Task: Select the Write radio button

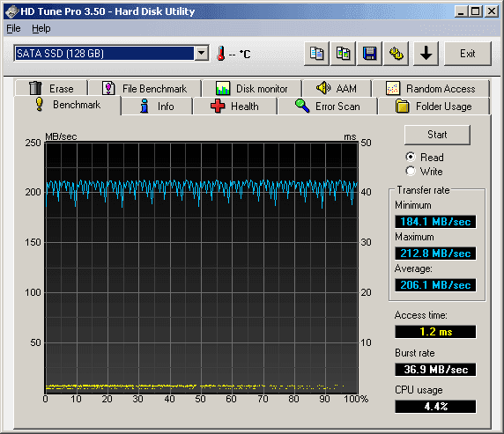Action: [x=411, y=171]
